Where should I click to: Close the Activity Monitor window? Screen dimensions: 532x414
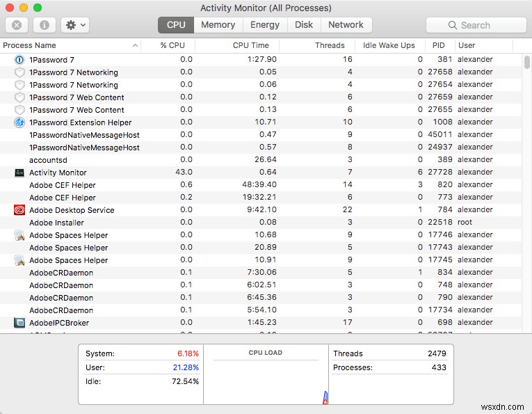coord(10,8)
